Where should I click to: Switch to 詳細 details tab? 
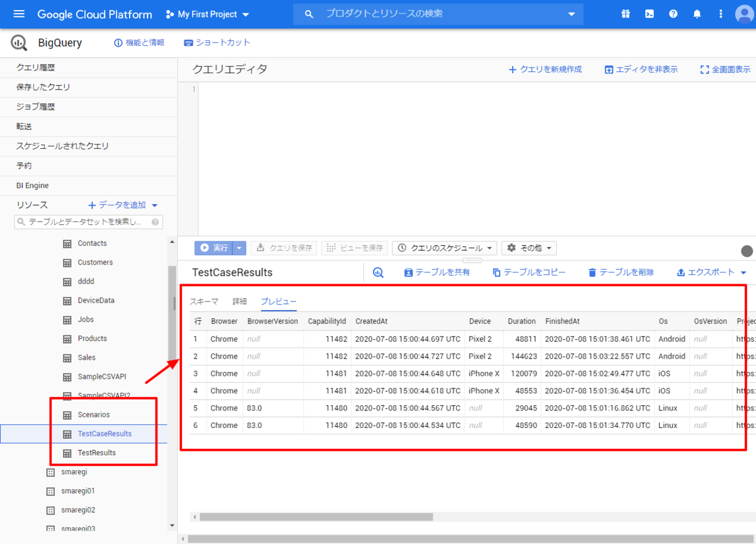tap(239, 301)
